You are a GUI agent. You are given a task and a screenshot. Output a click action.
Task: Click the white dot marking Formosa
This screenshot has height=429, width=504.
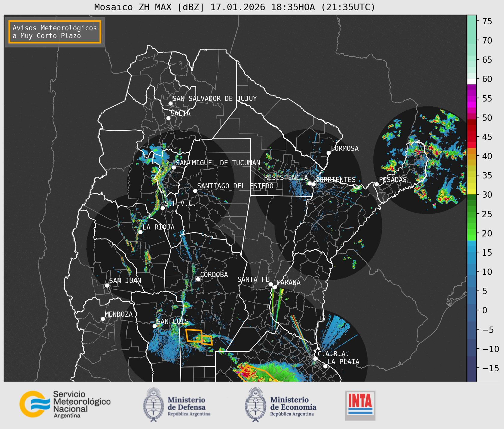tap(328, 153)
